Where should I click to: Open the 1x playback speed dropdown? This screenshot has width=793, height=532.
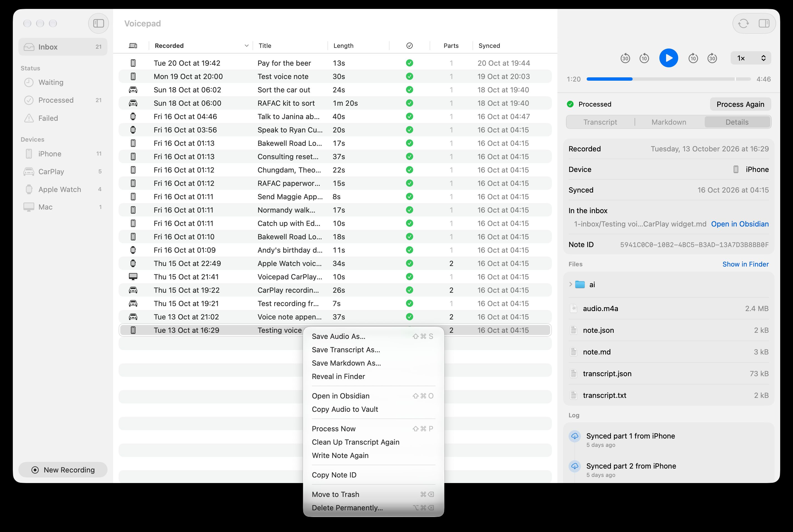click(751, 58)
